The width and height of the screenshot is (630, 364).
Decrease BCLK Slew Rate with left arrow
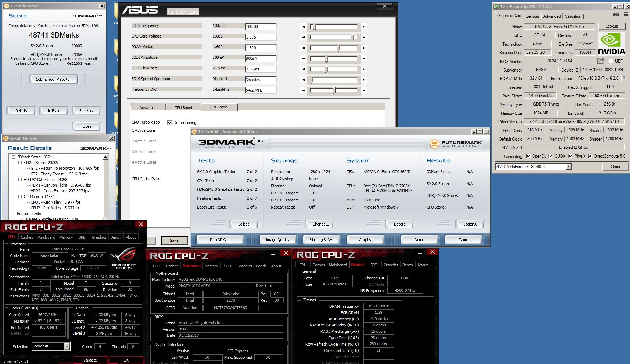[303, 69]
